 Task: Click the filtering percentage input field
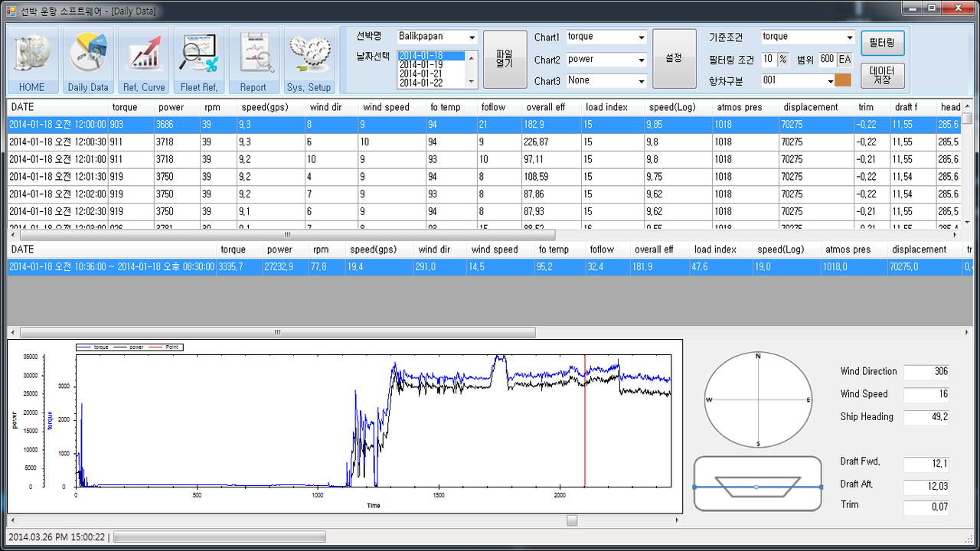[x=769, y=59]
